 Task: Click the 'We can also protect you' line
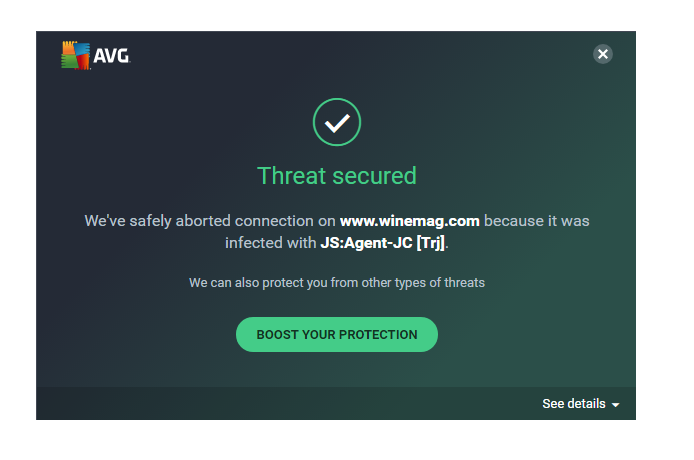pyautogui.click(x=337, y=282)
